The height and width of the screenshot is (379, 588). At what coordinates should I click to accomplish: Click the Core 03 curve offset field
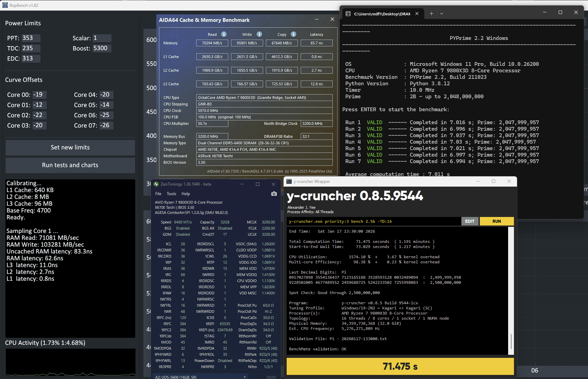39,125
